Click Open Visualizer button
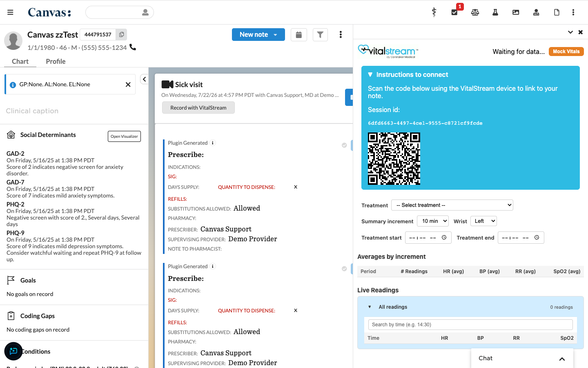588x368 pixels. [124, 137]
